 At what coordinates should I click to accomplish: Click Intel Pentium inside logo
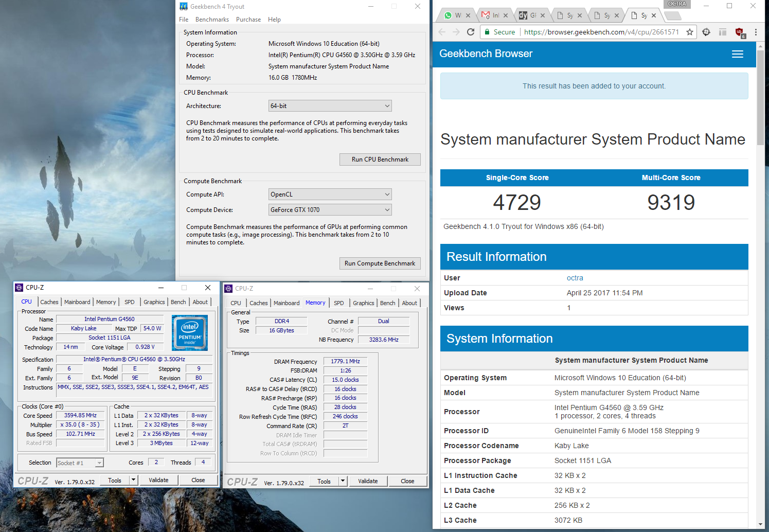(x=190, y=333)
